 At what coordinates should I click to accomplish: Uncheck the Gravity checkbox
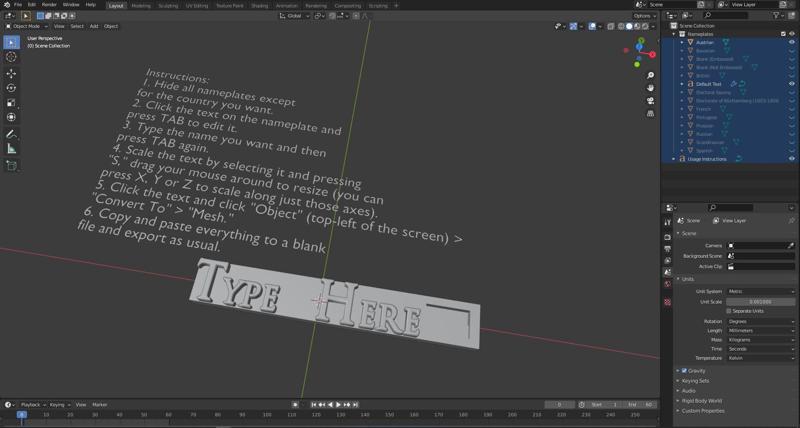pyautogui.click(x=684, y=370)
